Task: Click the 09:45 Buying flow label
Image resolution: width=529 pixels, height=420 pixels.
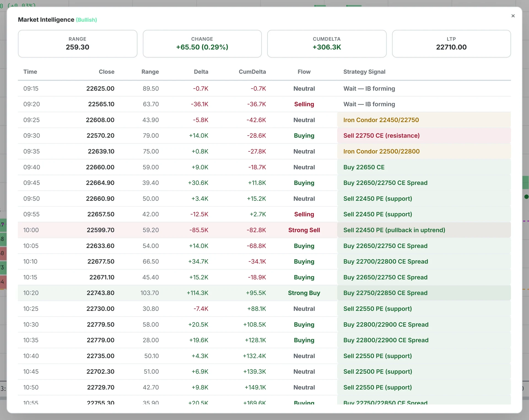Action: pos(304,183)
